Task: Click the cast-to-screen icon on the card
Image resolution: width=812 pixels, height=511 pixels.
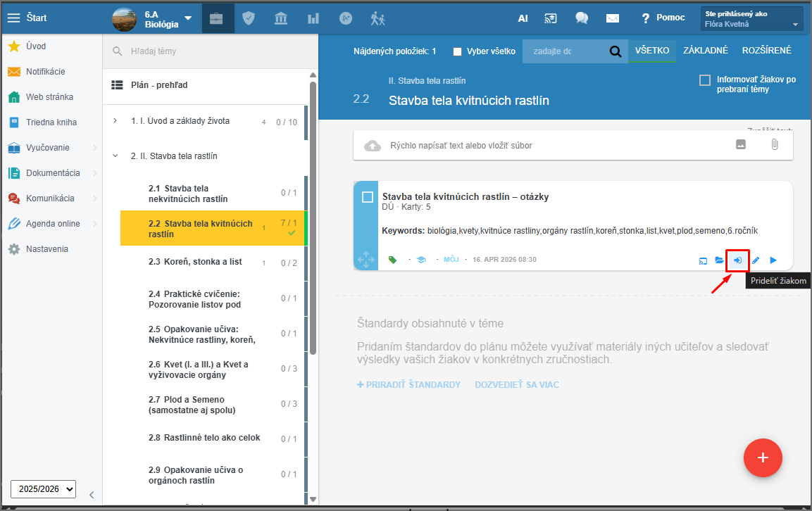Action: click(703, 260)
